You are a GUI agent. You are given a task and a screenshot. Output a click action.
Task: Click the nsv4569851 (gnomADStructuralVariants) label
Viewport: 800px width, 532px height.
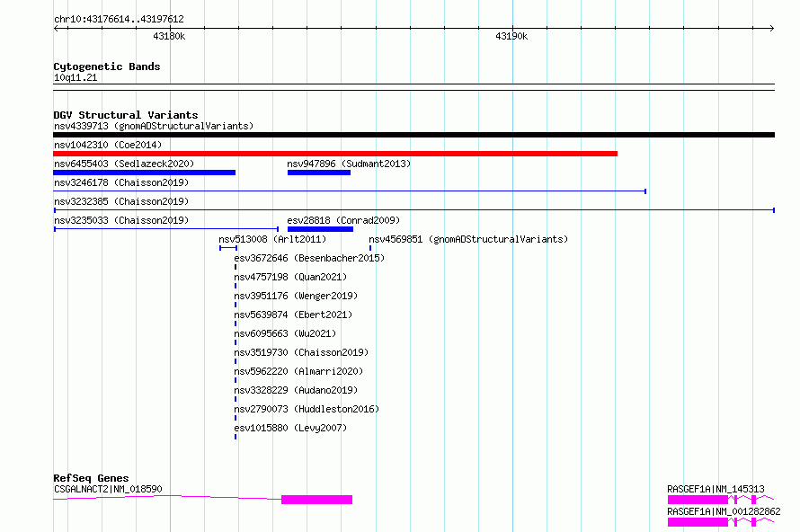click(x=468, y=239)
